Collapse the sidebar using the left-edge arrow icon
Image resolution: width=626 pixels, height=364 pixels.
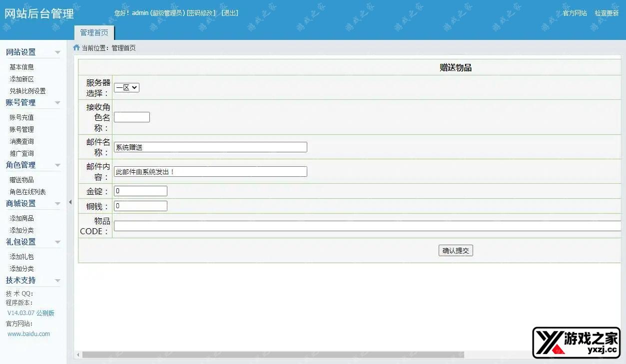coord(70,202)
